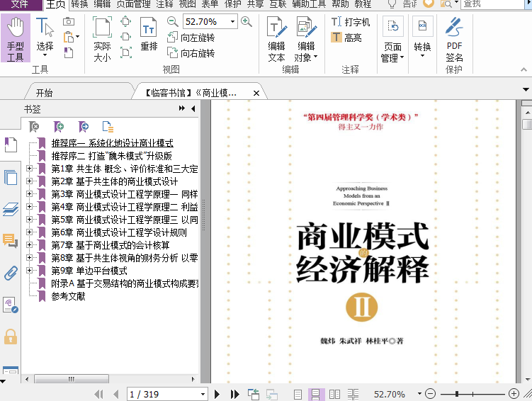The height and width of the screenshot is (401, 532).
Task: Go to the previous page
Action: tap(116, 394)
